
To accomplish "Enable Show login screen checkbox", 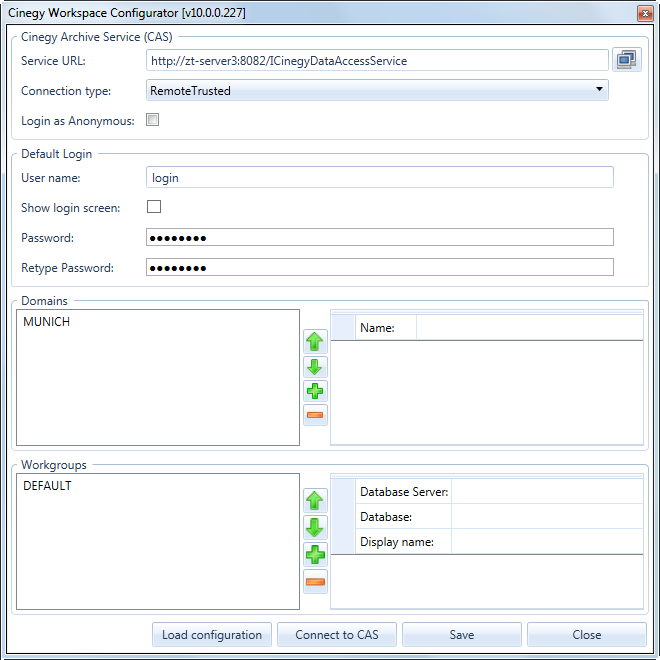I will 154,207.
